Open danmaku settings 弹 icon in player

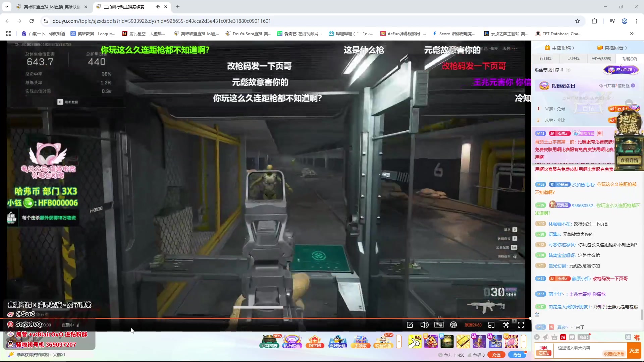tap(453, 325)
